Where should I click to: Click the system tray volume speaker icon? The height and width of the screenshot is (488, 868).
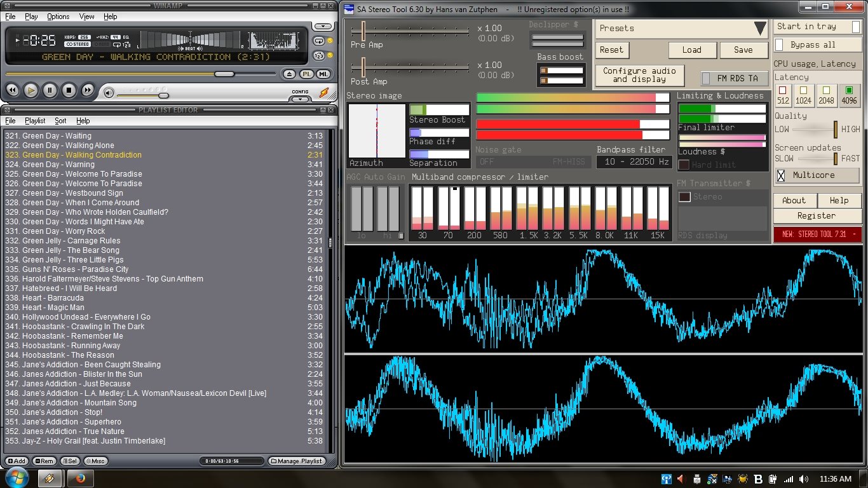pyautogui.click(x=804, y=479)
